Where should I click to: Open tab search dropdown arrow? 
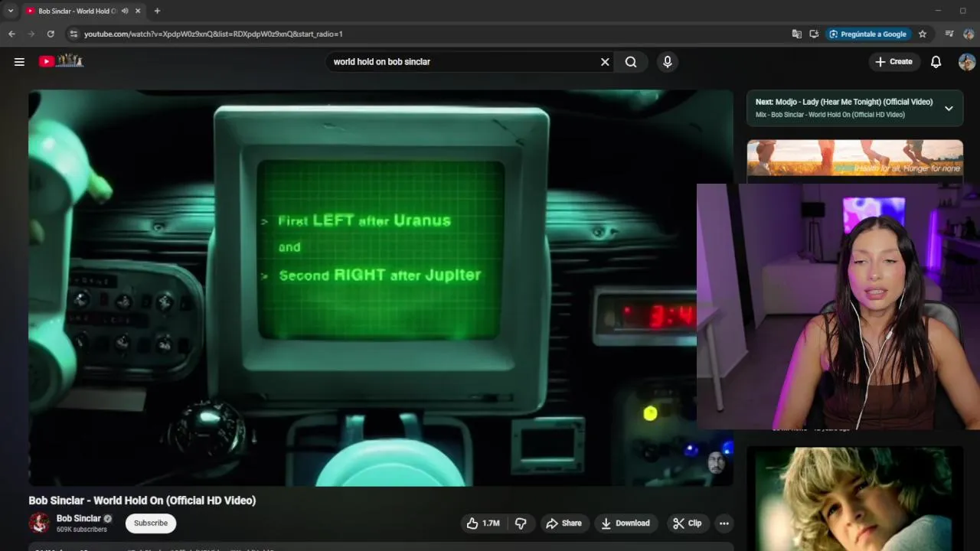click(x=11, y=11)
